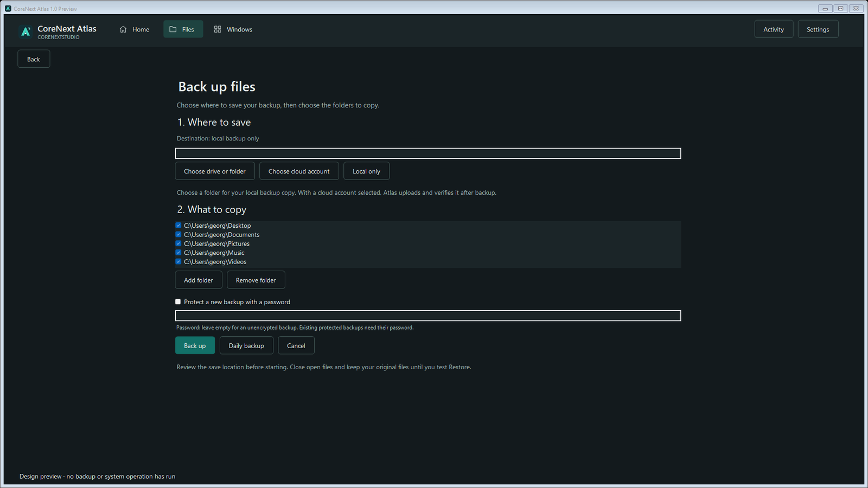Click the Add folder button
Screen dimensions: 868x488
(x=199, y=280)
